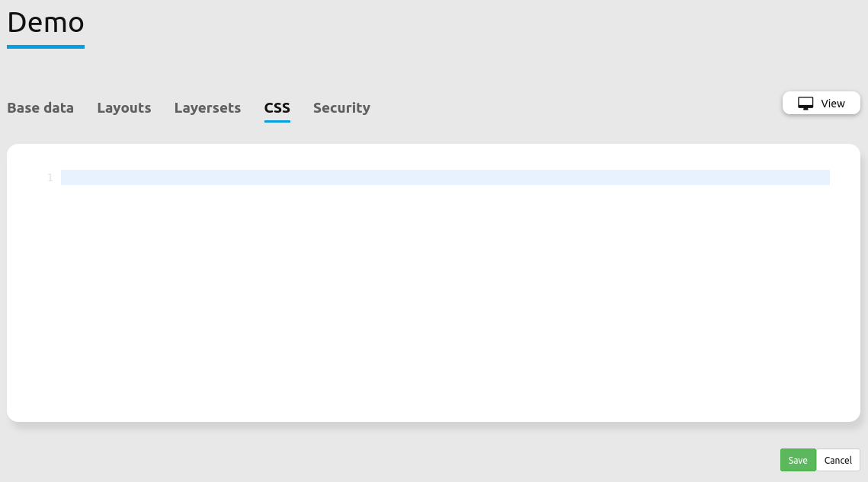Cancel editing with the Cancel button
The height and width of the screenshot is (482, 868).
838,460
